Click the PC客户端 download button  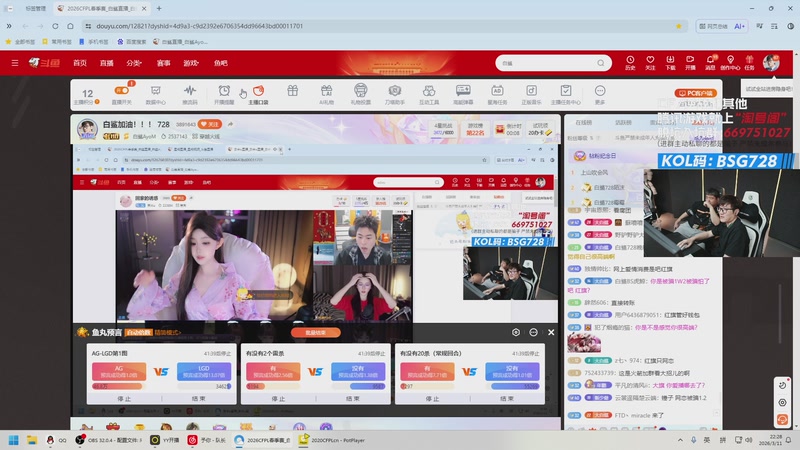695,93
